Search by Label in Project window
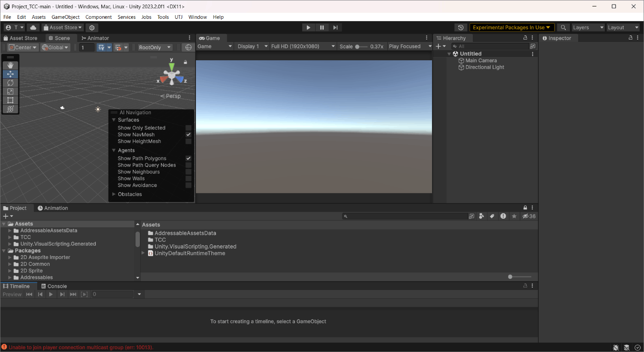 point(492,216)
